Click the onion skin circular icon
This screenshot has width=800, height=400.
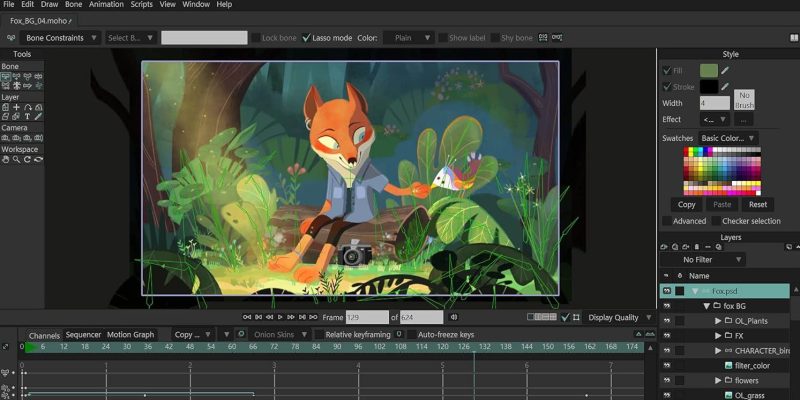(x=241, y=335)
